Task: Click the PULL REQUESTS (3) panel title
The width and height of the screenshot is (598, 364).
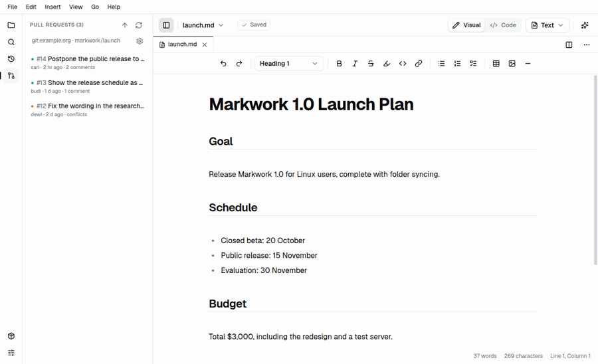Action: [x=57, y=25]
